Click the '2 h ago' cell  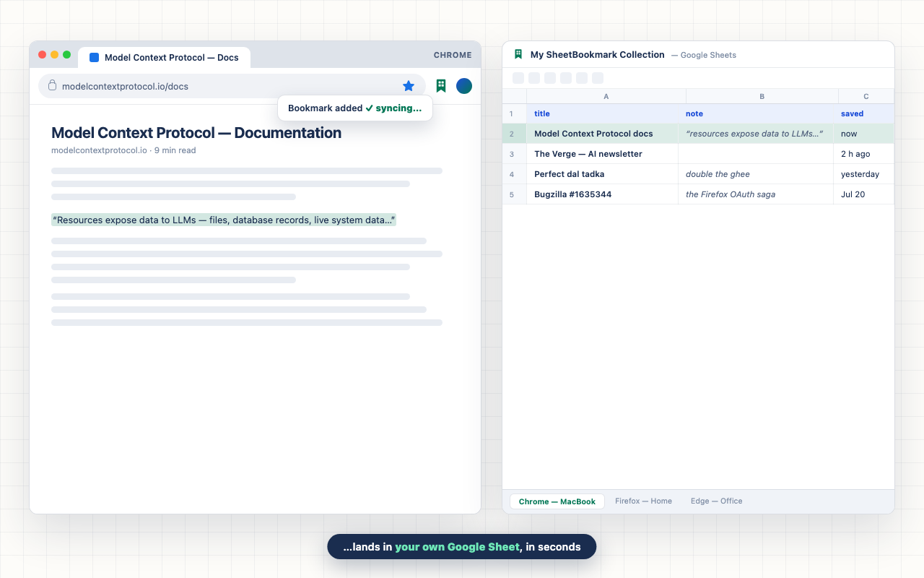(863, 154)
